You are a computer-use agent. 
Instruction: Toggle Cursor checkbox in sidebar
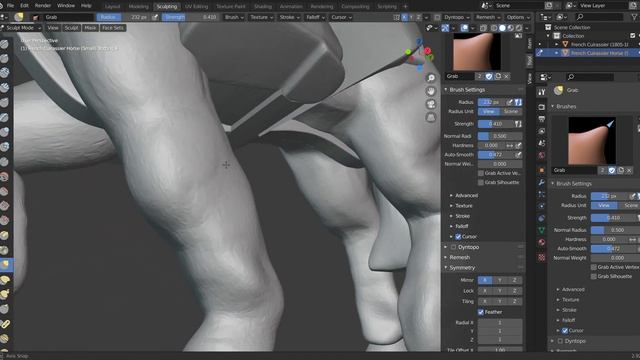(x=458, y=237)
